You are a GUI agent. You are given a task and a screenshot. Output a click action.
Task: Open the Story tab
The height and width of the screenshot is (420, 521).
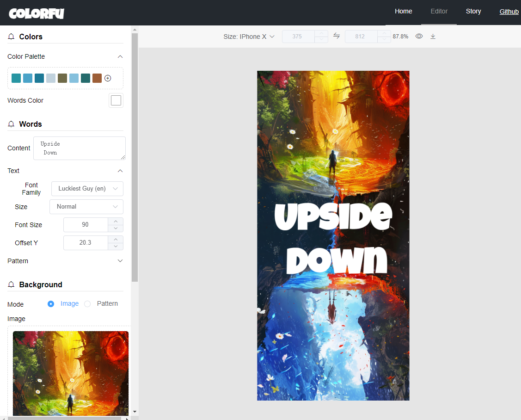(x=473, y=11)
